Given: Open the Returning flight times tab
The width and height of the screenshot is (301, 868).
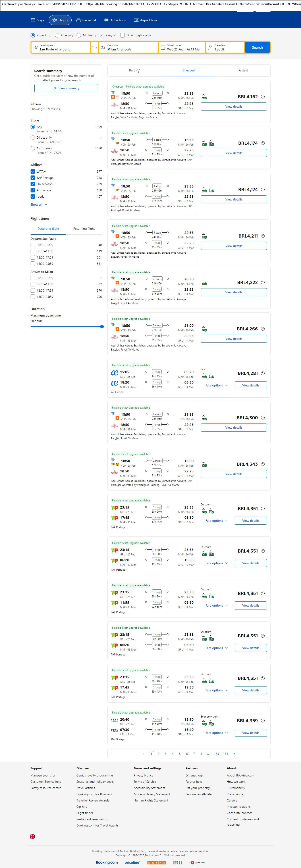Looking at the screenshot, I should (84, 229).
